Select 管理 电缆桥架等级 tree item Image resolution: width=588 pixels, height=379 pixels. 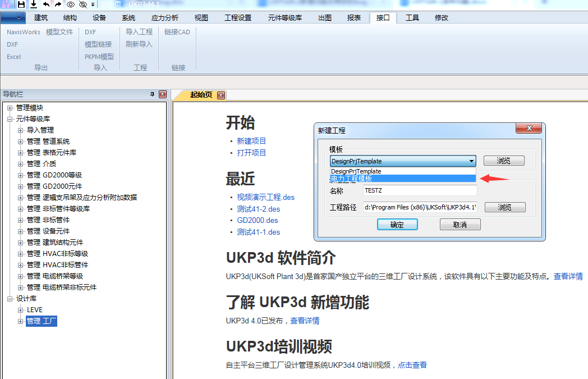coord(55,276)
